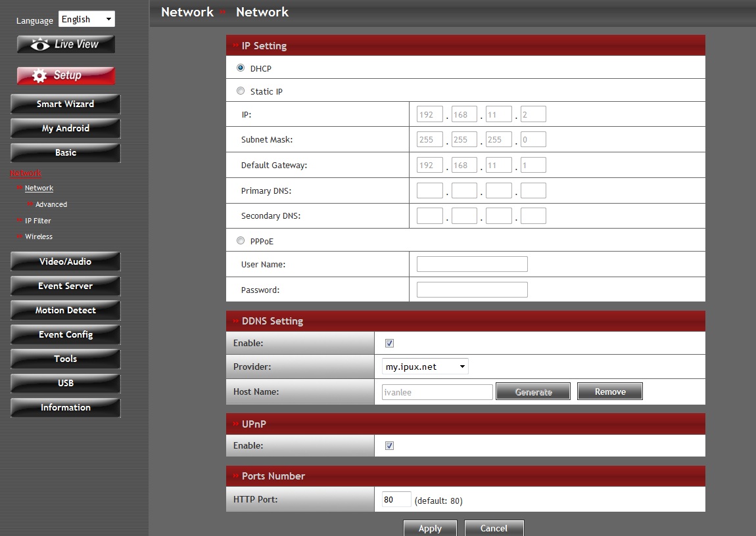The image size is (756, 536).
Task: Select the Static IP radio option
Action: tap(241, 91)
